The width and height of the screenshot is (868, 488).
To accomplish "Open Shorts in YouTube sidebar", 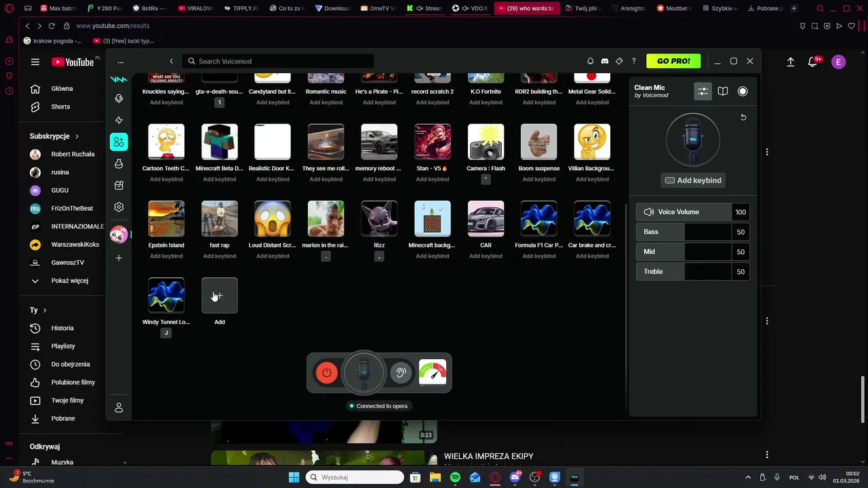I will point(60,106).
